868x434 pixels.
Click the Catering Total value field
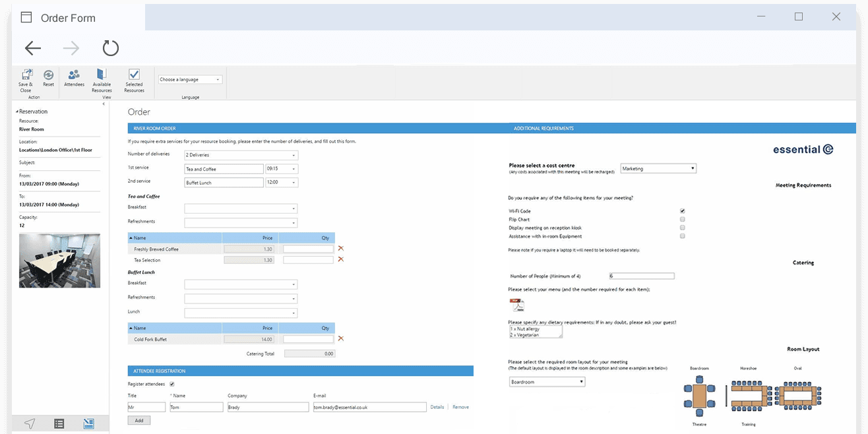coord(309,354)
